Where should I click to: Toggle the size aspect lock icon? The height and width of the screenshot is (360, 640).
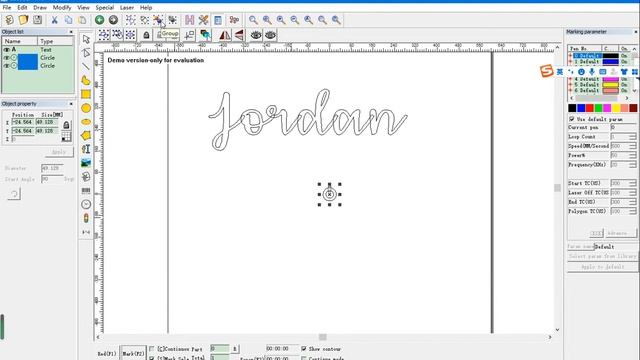[x=66, y=125]
